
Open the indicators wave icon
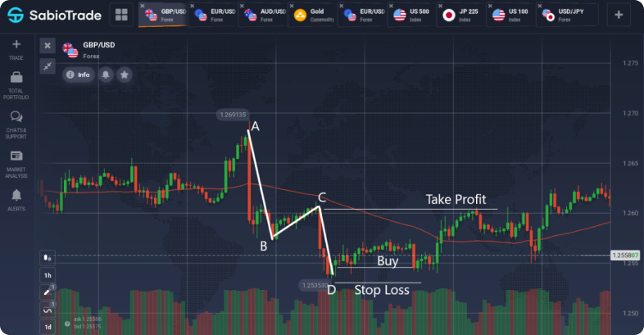point(48,310)
